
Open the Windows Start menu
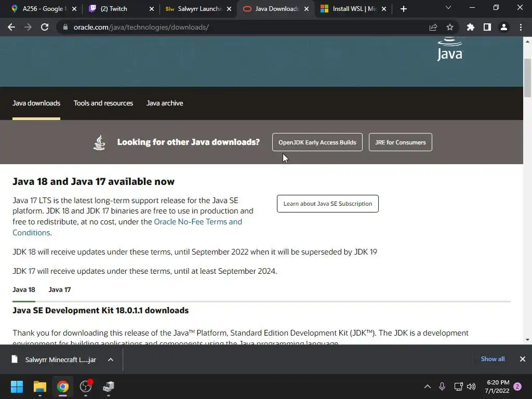[x=17, y=387]
